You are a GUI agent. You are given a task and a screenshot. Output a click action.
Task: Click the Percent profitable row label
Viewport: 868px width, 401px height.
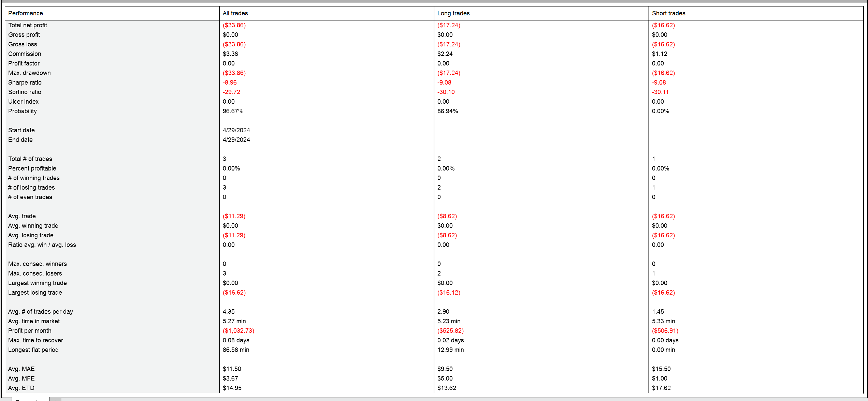[x=32, y=168]
